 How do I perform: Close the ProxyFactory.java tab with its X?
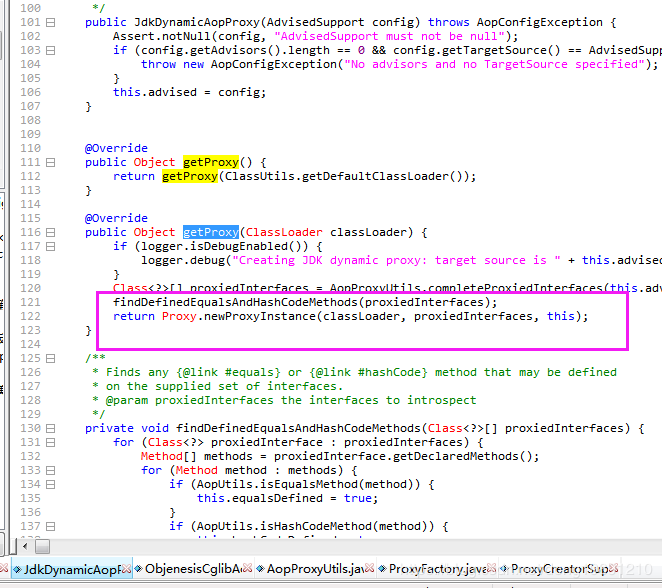(x=491, y=568)
